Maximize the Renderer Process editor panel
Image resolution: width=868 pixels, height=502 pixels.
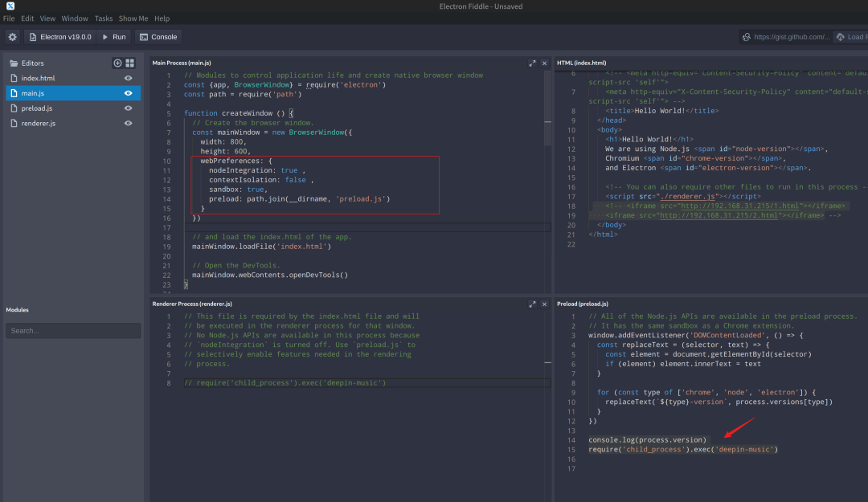coord(532,304)
